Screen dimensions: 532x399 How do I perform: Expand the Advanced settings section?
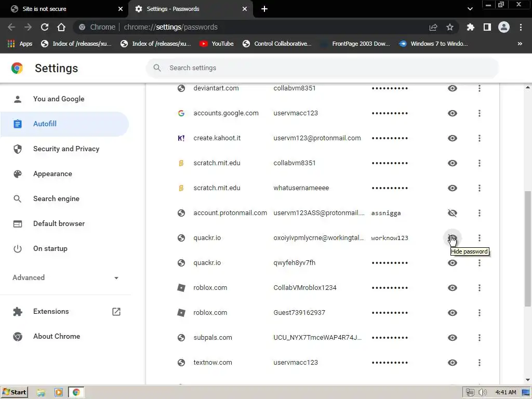click(x=66, y=278)
